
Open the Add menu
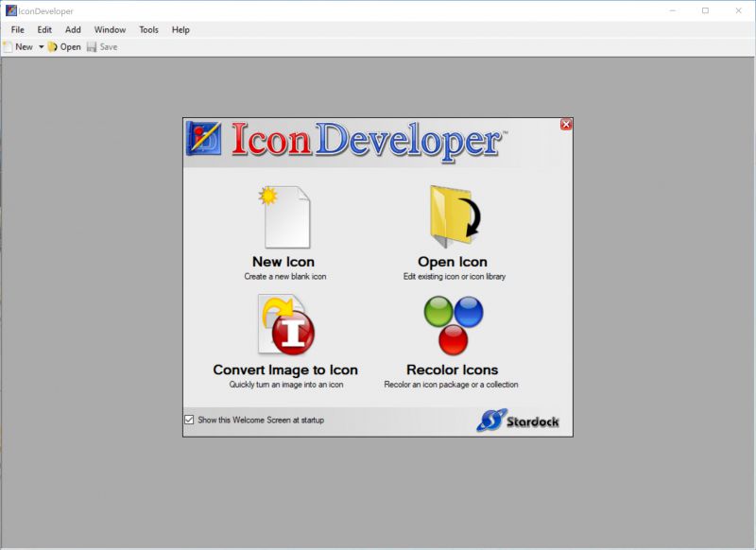pos(73,29)
